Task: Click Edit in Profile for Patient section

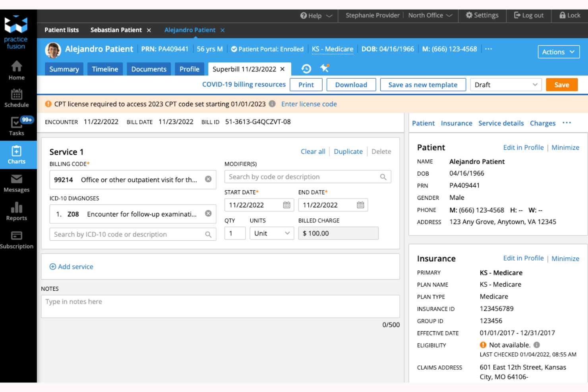Action: (x=523, y=147)
